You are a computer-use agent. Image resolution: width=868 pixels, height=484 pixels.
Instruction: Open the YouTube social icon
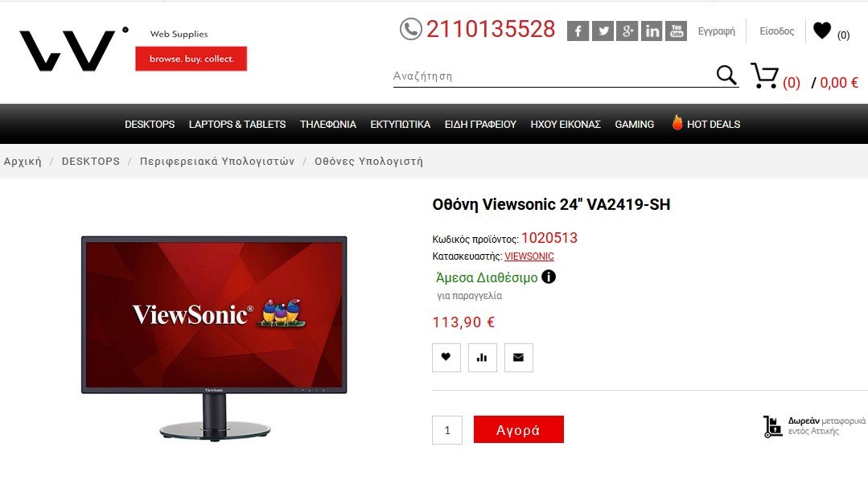677,31
